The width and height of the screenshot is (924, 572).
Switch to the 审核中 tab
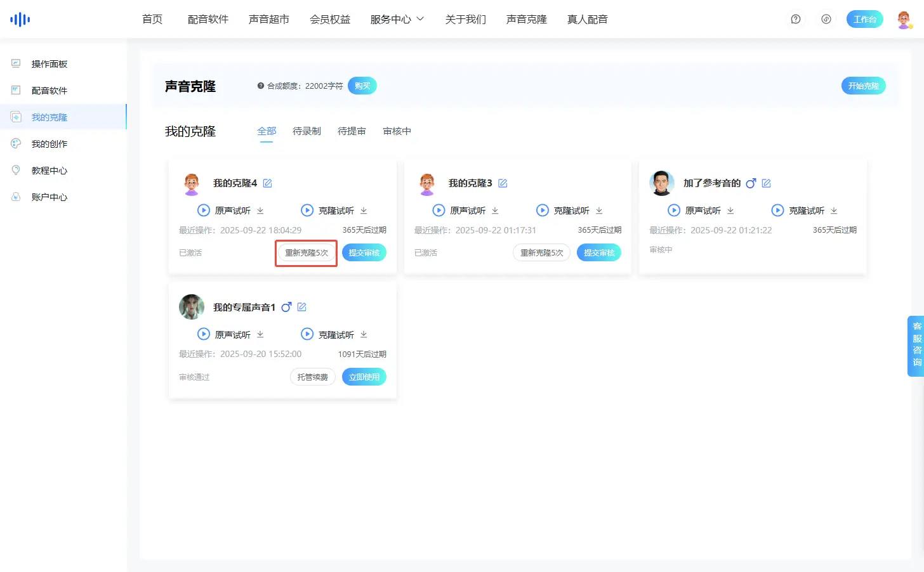pos(397,131)
